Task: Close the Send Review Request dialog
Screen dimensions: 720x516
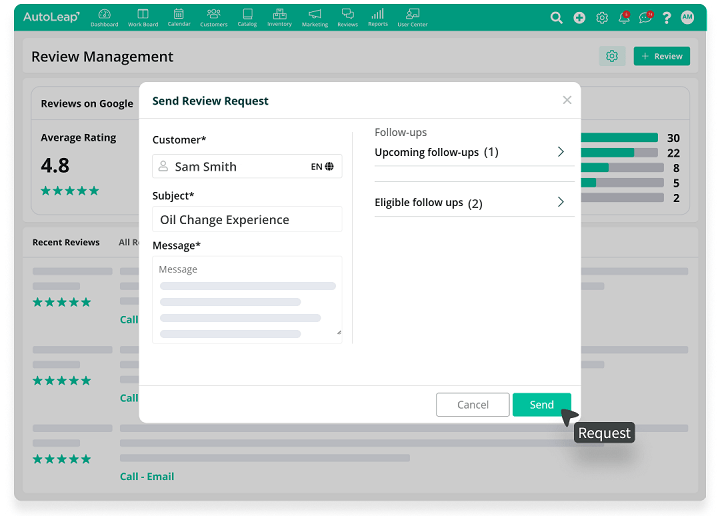Action: point(567,100)
